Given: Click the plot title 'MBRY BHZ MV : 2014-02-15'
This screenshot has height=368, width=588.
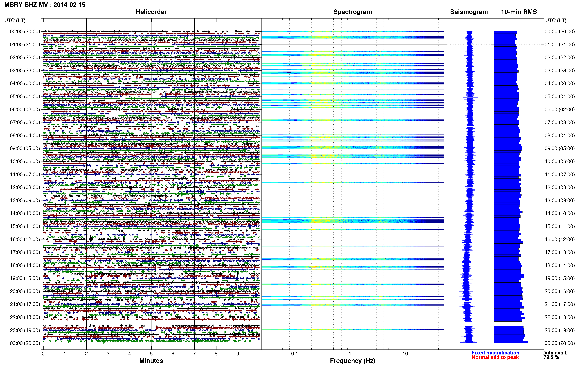Looking at the screenshot, I should (x=45, y=5).
